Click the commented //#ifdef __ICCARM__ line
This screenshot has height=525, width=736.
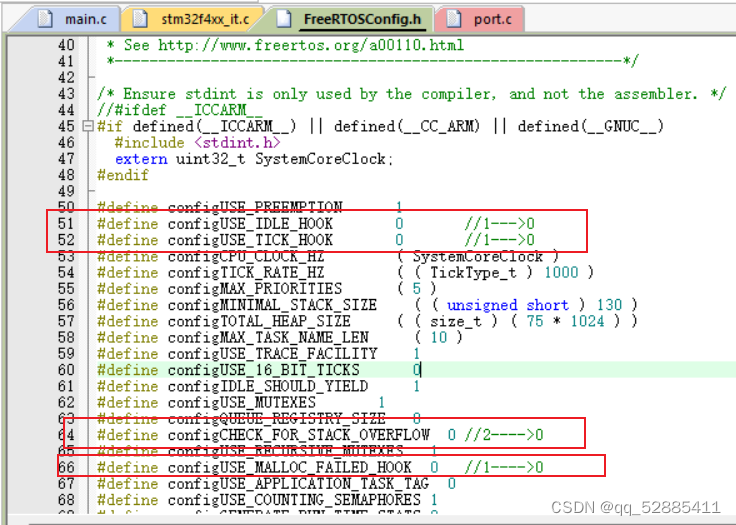pos(180,110)
